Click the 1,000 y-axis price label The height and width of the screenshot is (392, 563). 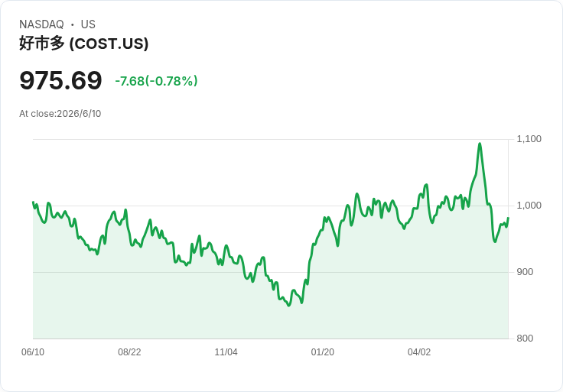(x=529, y=205)
